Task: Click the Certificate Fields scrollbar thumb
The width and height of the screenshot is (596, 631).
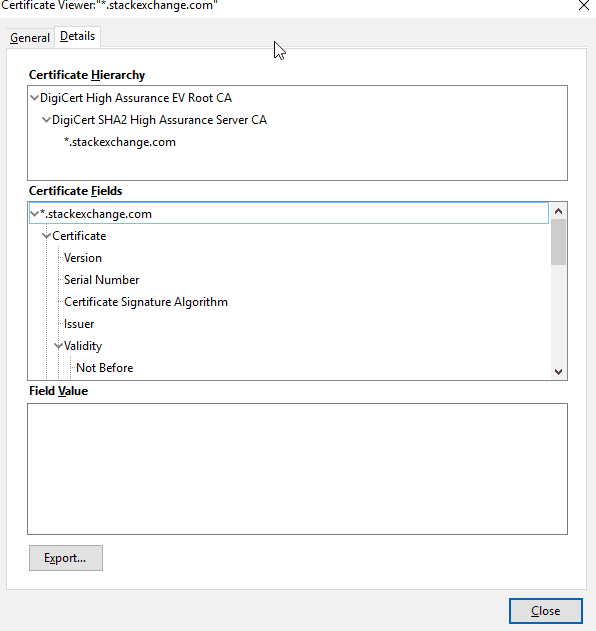Action: point(558,242)
